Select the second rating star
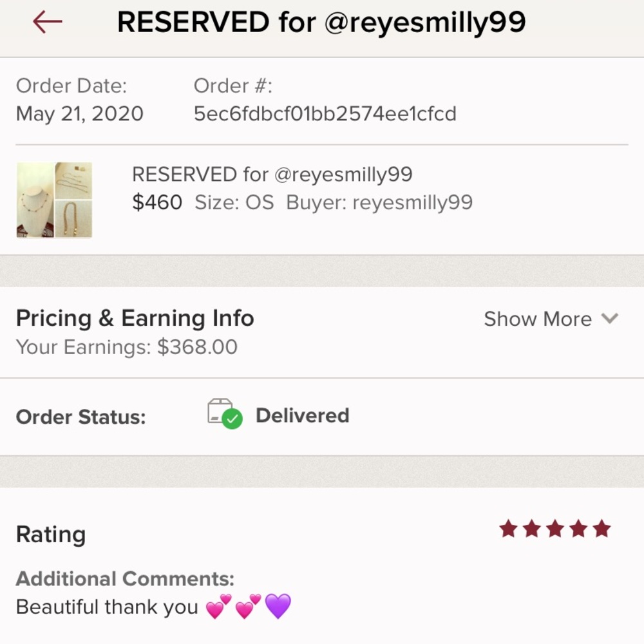 pyautogui.click(x=532, y=529)
